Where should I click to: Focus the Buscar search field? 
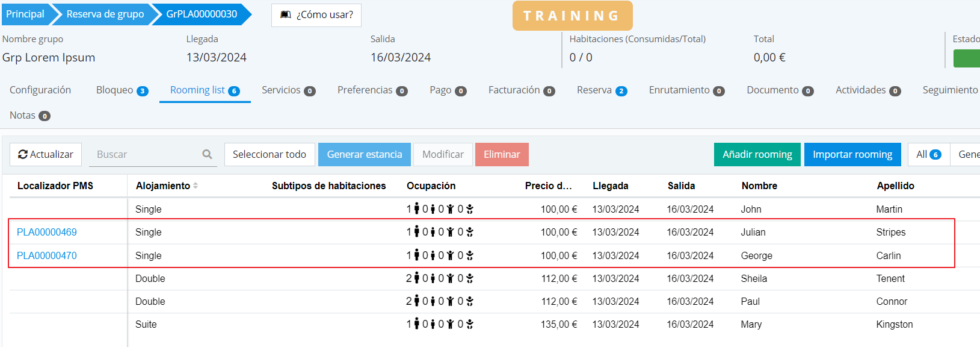[x=144, y=154]
